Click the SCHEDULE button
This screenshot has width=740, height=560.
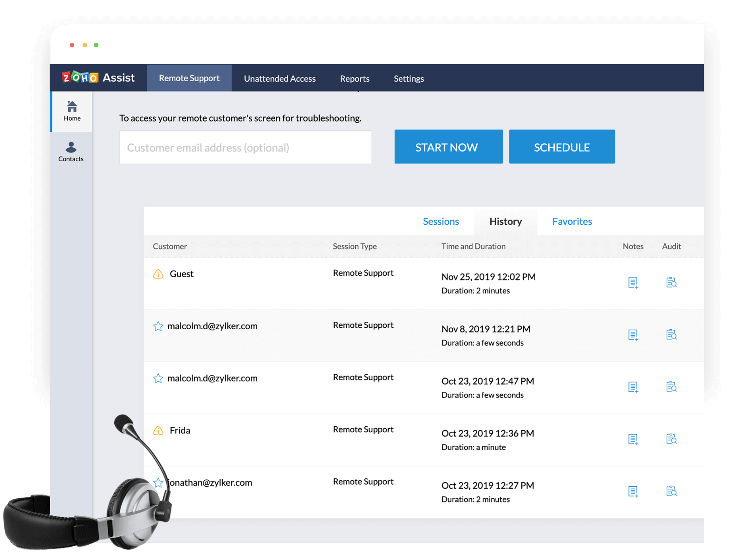(562, 147)
